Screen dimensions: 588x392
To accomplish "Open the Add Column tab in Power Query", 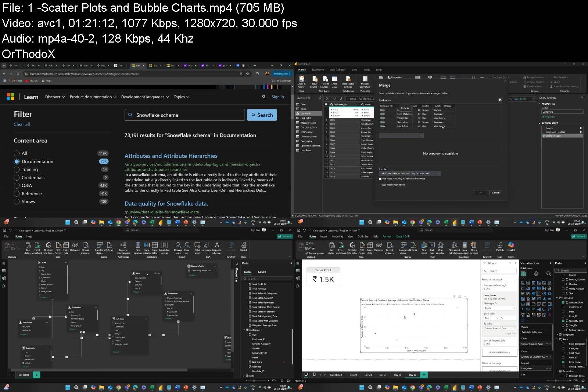I will point(337,70).
